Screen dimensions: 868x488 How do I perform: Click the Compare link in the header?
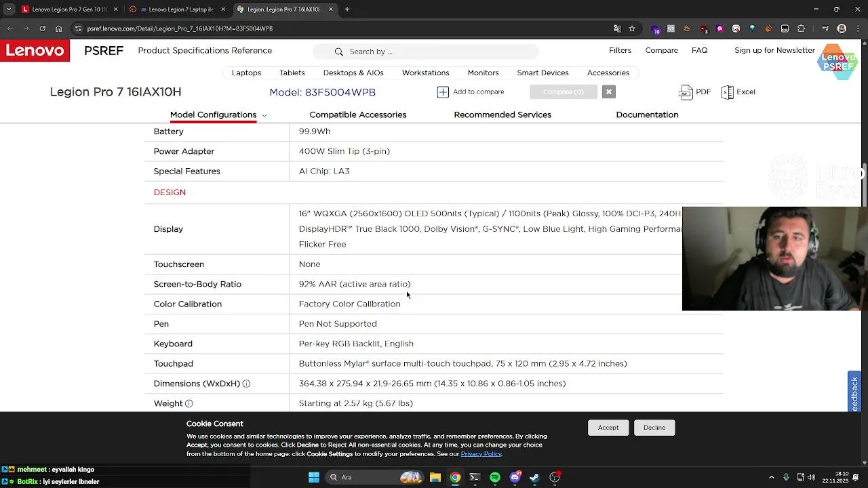point(662,50)
